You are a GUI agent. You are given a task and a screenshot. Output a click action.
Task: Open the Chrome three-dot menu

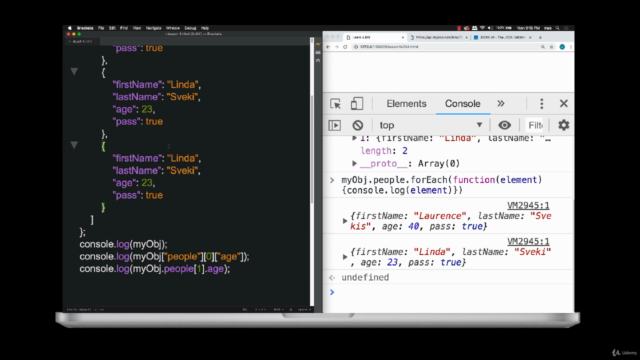click(x=571, y=47)
